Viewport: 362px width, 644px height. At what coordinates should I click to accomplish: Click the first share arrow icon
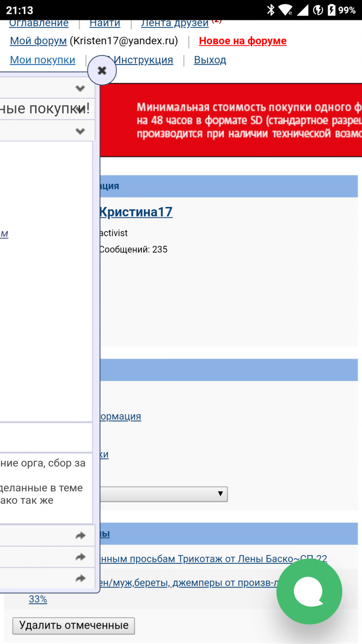click(x=80, y=536)
